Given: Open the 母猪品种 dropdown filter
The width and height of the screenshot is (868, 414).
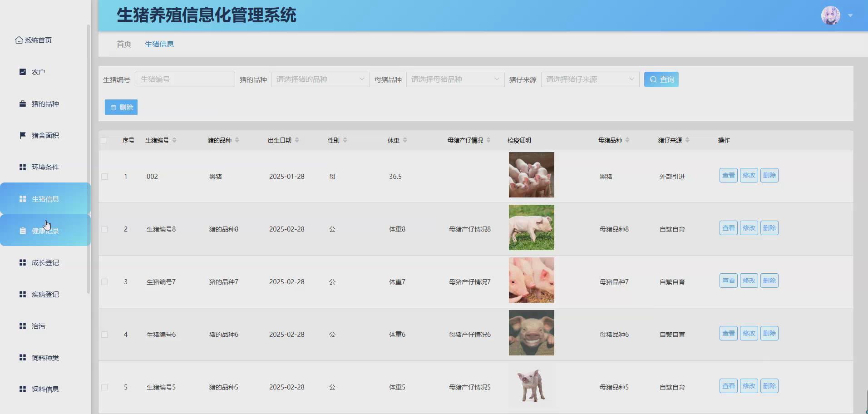Looking at the screenshot, I should (x=454, y=79).
